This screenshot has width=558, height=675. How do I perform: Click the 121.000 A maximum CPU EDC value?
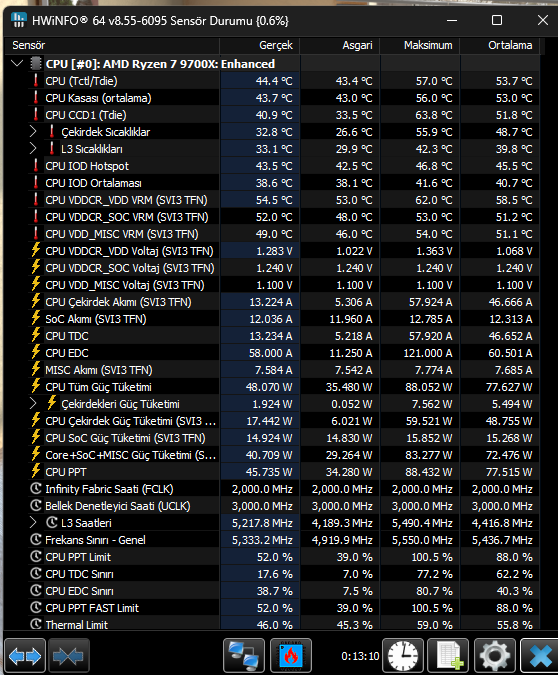pos(428,353)
